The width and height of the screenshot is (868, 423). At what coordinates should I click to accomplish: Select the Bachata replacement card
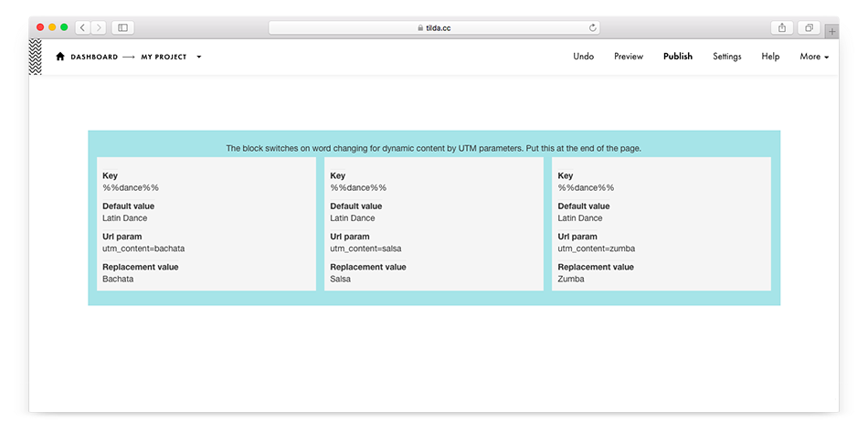(x=206, y=224)
